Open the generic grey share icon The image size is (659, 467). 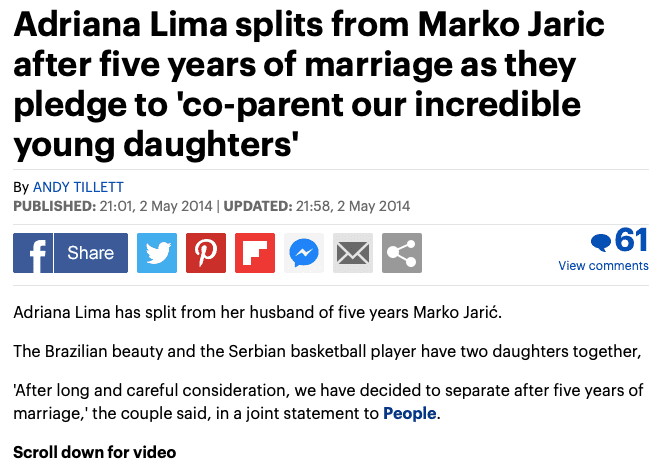[x=402, y=253]
